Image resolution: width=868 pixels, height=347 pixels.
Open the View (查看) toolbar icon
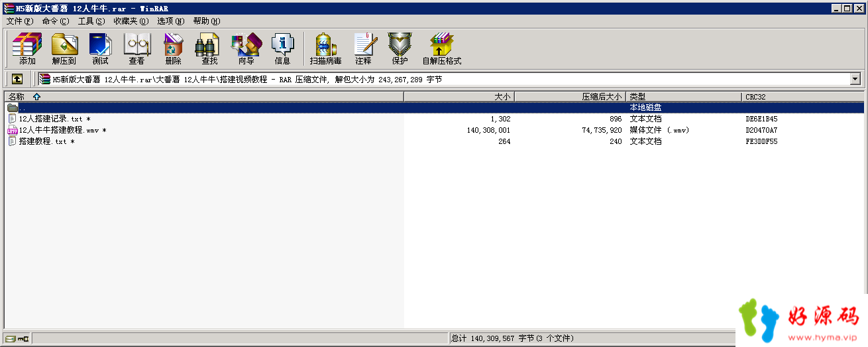136,48
